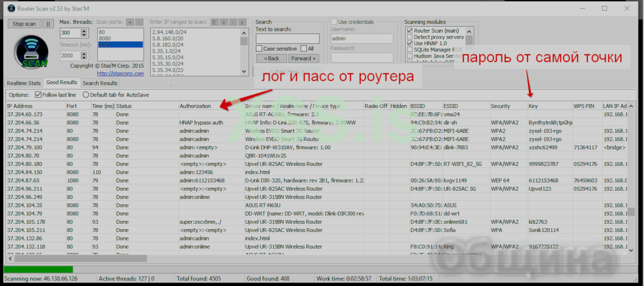Click the Text to search field
Screen dimensions: 644x286
click(287, 38)
